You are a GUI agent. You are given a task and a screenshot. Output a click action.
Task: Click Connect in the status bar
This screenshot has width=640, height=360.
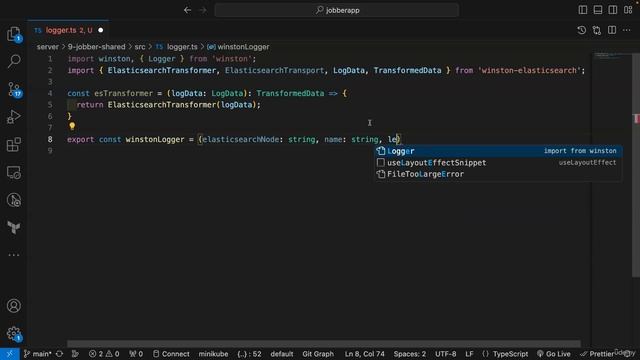click(x=171, y=354)
